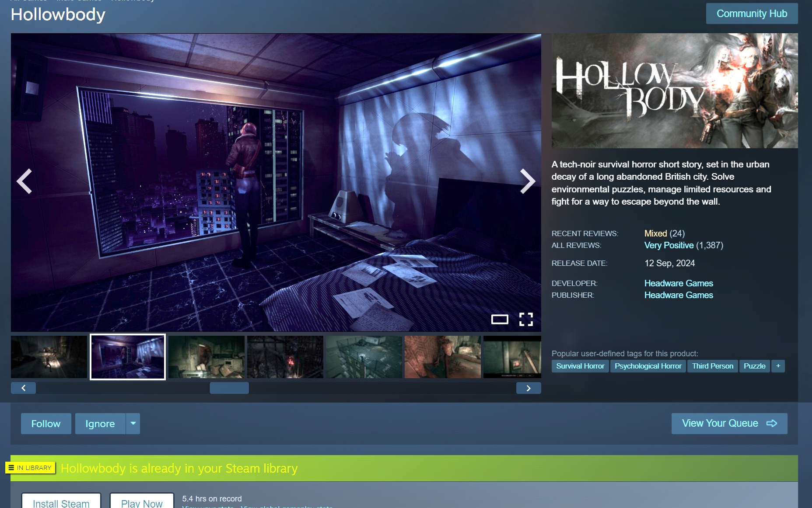
Task: Select the Puzzle tag
Action: pyautogui.click(x=755, y=366)
